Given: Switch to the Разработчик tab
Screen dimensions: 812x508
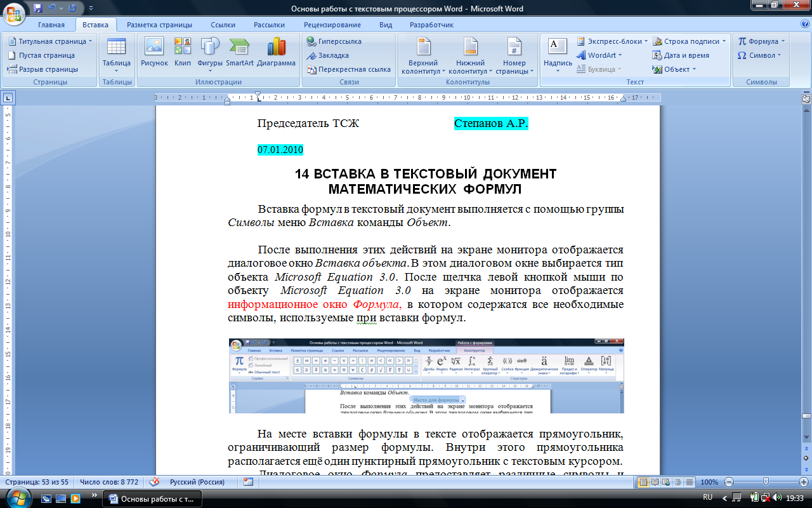Looking at the screenshot, I should point(432,25).
